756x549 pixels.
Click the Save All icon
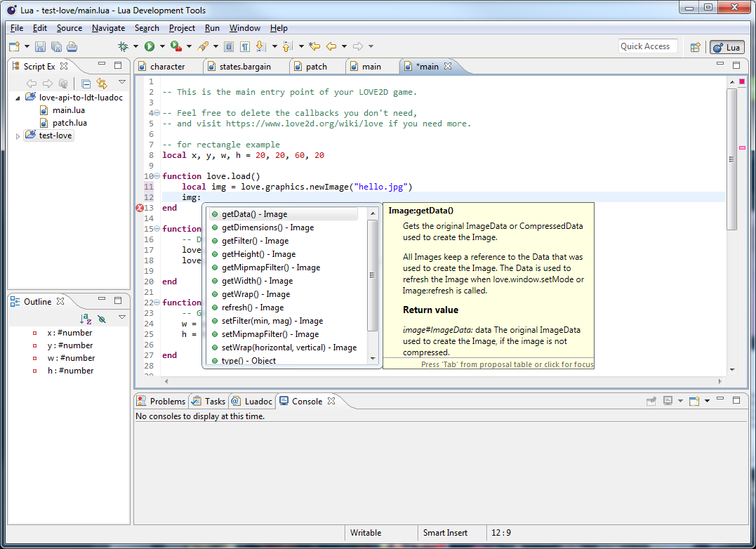tap(56, 46)
